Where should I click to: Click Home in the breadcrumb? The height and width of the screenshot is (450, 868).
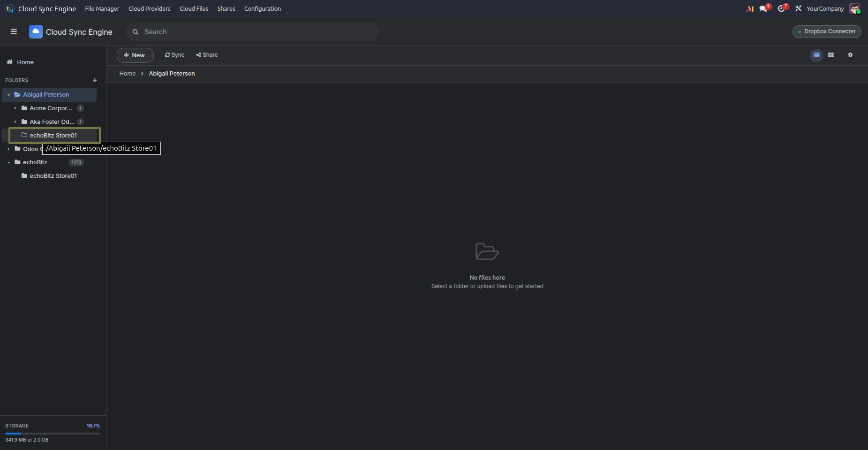coord(128,74)
